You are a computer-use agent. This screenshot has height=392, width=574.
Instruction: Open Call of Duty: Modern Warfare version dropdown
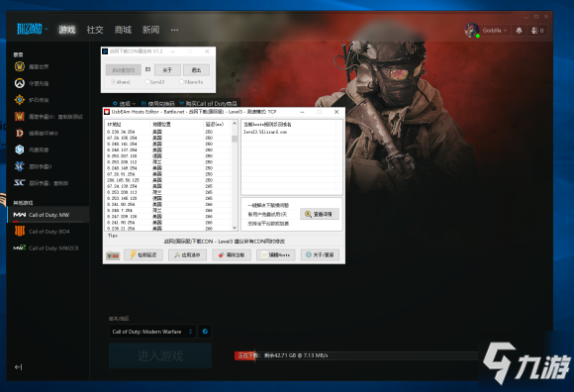152,332
